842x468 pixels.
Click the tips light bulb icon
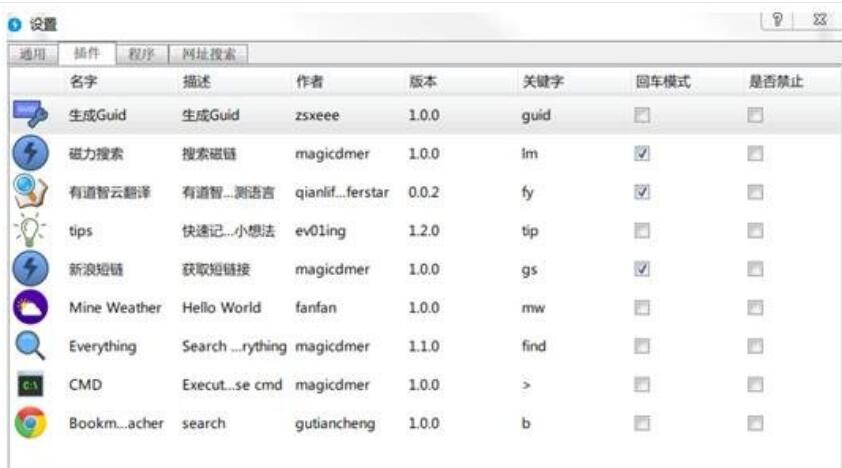point(31,230)
